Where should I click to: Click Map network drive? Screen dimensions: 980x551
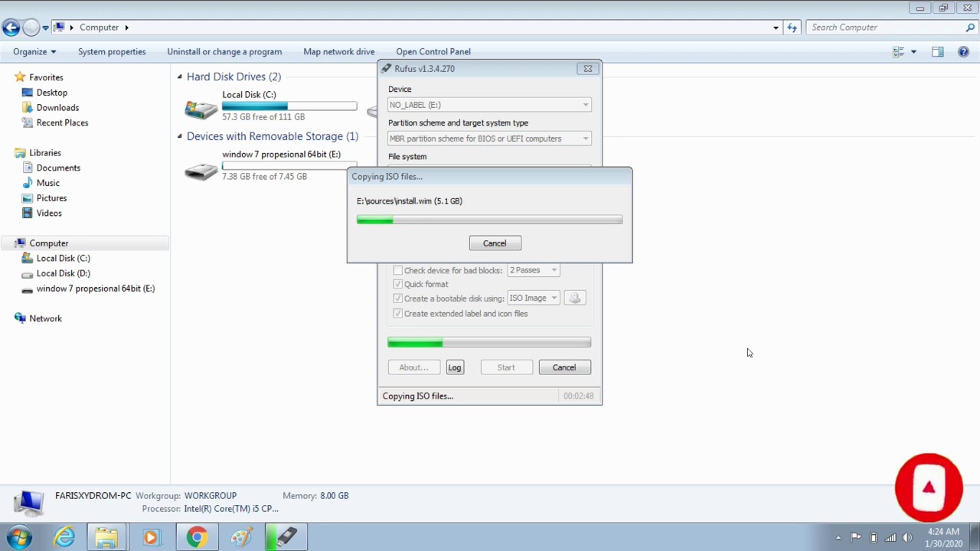pyautogui.click(x=339, y=51)
